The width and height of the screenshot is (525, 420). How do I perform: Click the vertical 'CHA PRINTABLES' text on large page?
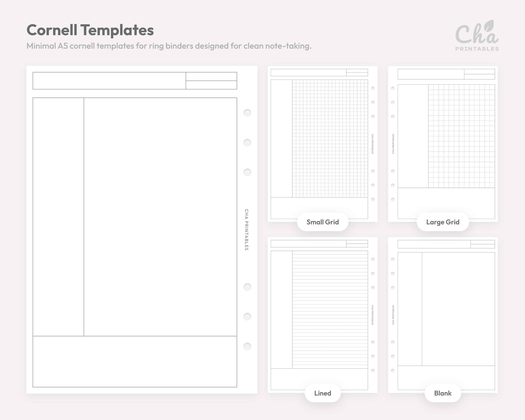[246, 230]
